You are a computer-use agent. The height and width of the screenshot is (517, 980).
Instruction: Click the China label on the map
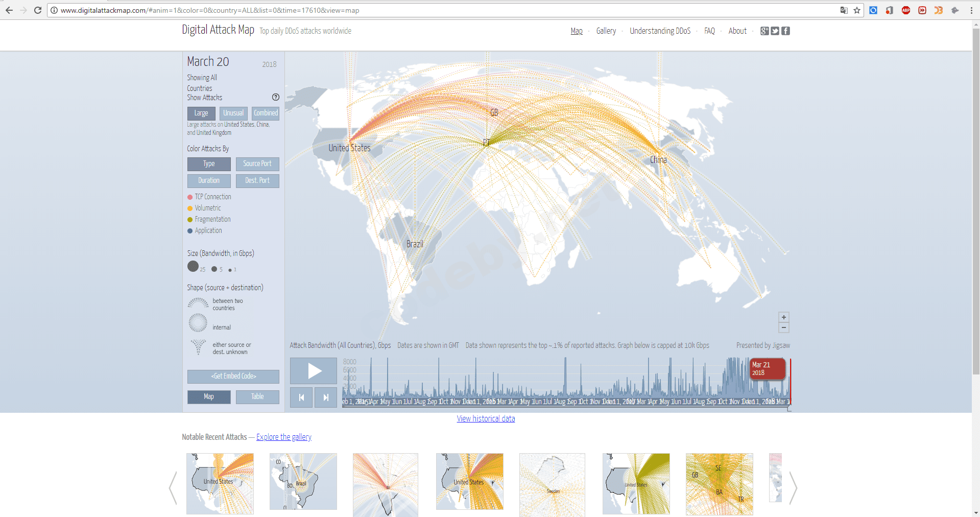coord(658,160)
